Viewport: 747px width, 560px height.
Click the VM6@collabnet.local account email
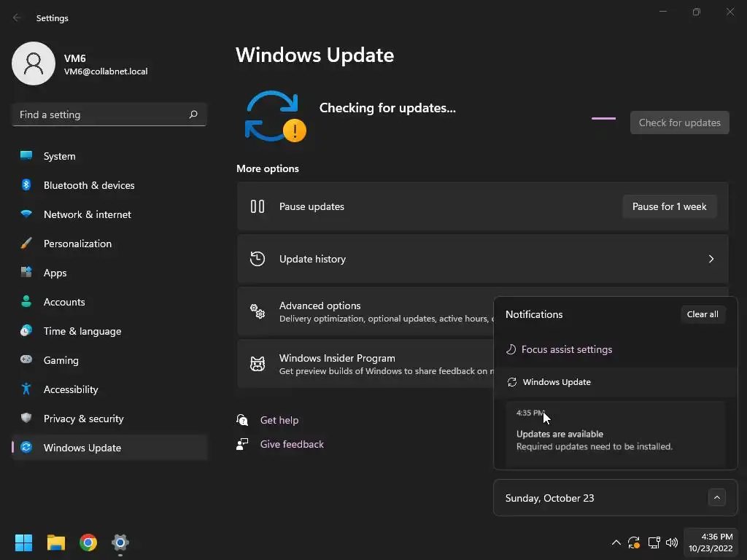[106, 71]
